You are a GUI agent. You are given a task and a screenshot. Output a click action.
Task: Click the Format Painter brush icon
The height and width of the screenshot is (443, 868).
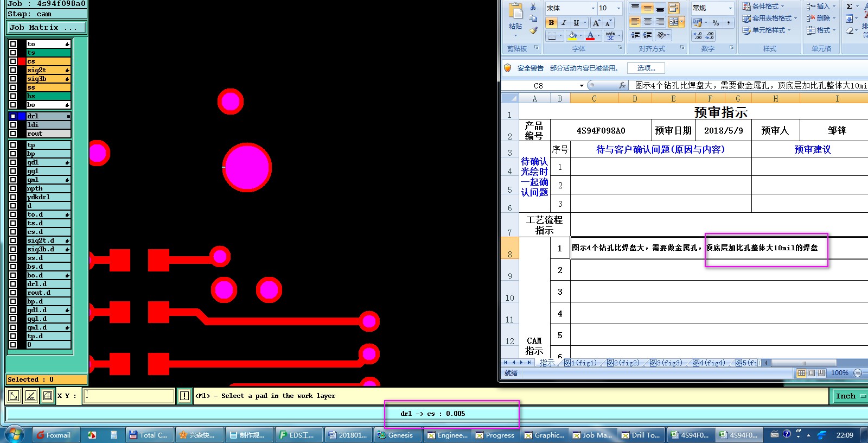(533, 31)
